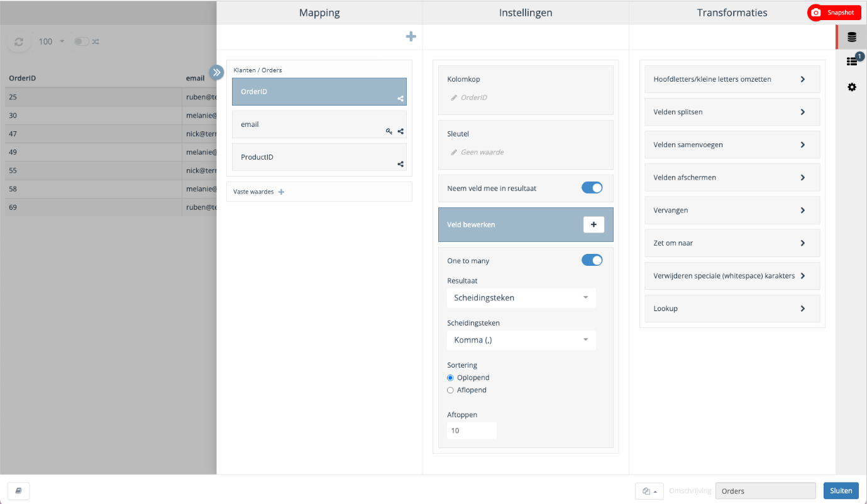Click the pencil icon under Kolomkop
This screenshot has height=504, width=867.
point(454,97)
